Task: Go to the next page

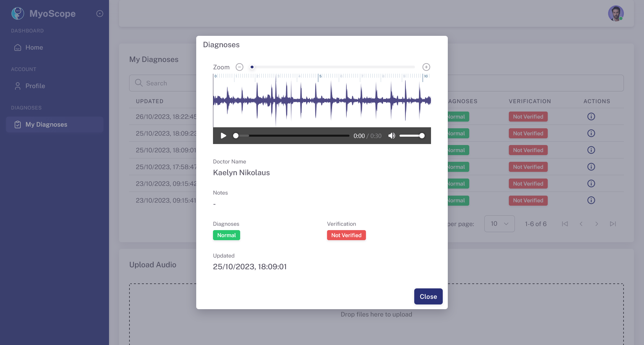Action: pos(597,224)
